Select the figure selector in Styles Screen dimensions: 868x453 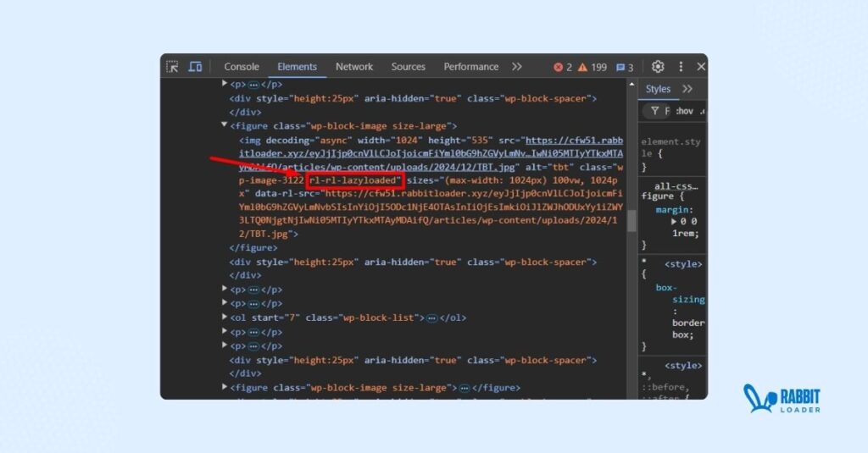pyautogui.click(x=657, y=196)
